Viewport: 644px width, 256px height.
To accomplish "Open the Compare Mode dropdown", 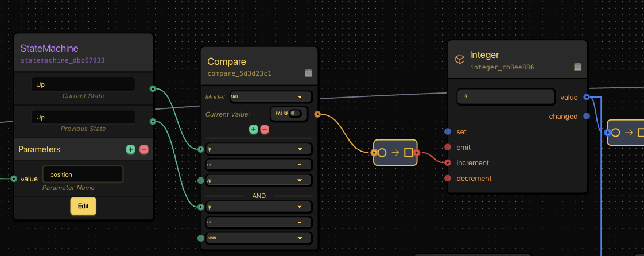I will click(x=270, y=97).
